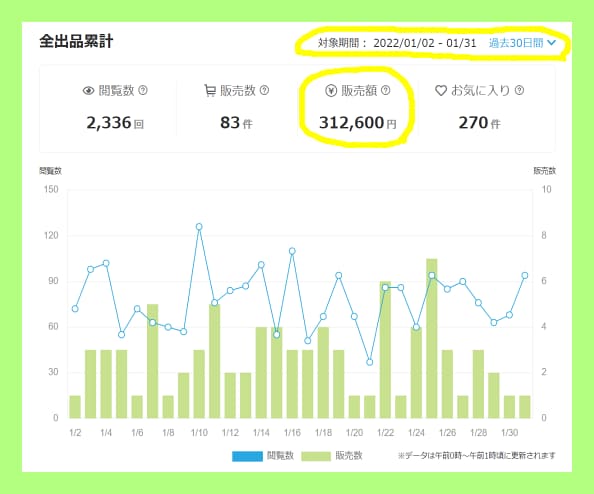
Task: Click the 閲覧数 left axis title
Action: point(50,171)
